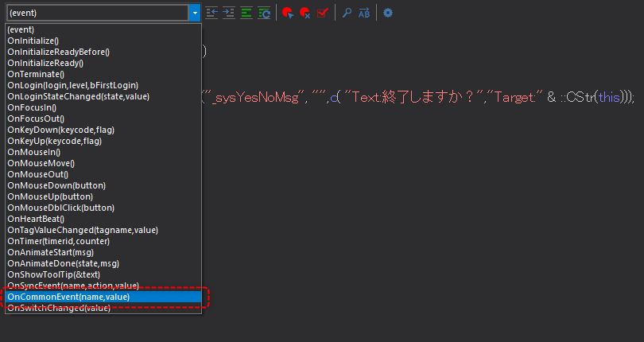Comment out selected lines (green lines icon)

pos(246,14)
